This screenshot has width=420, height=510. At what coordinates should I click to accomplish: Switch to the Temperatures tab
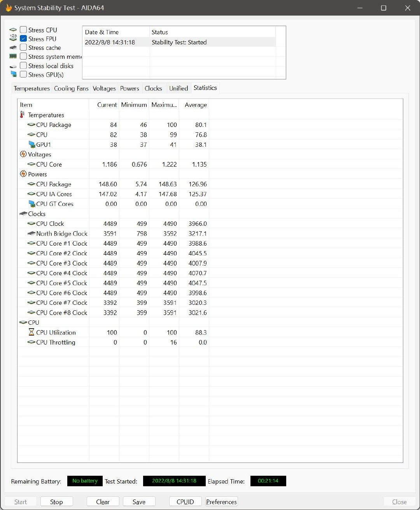click(31, 88)
